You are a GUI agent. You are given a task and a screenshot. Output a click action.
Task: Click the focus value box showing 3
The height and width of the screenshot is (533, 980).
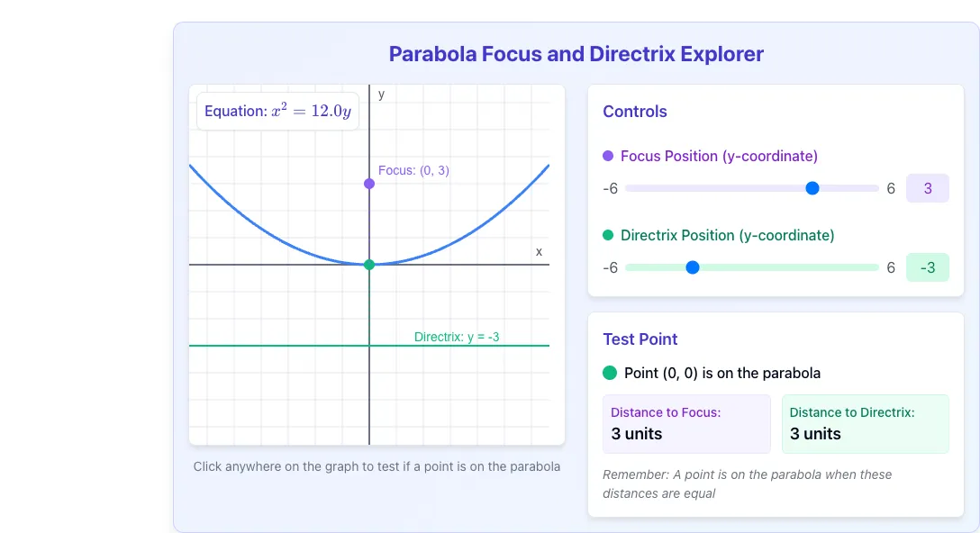pos(928,188)
